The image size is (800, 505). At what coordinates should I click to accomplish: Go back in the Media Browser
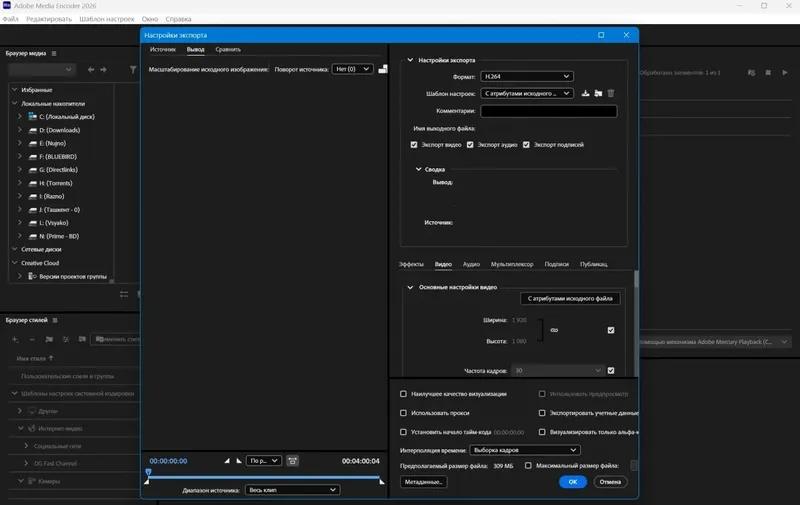(91, 69)
